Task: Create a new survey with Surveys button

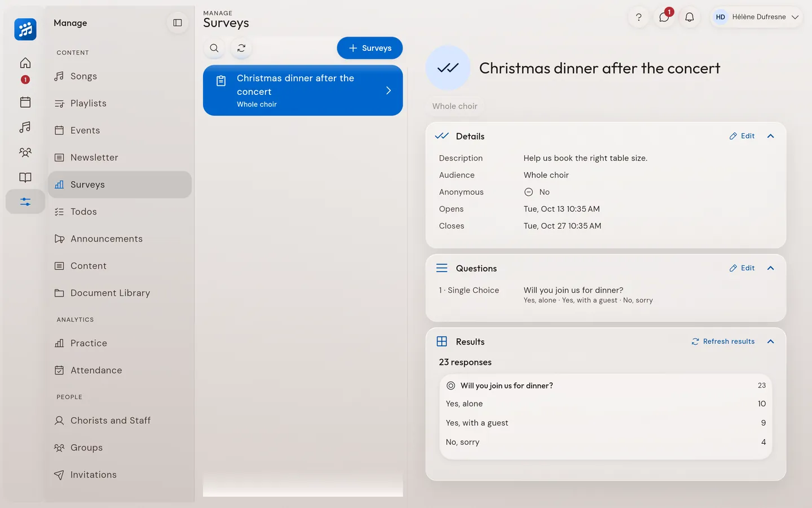Action: 370,48
